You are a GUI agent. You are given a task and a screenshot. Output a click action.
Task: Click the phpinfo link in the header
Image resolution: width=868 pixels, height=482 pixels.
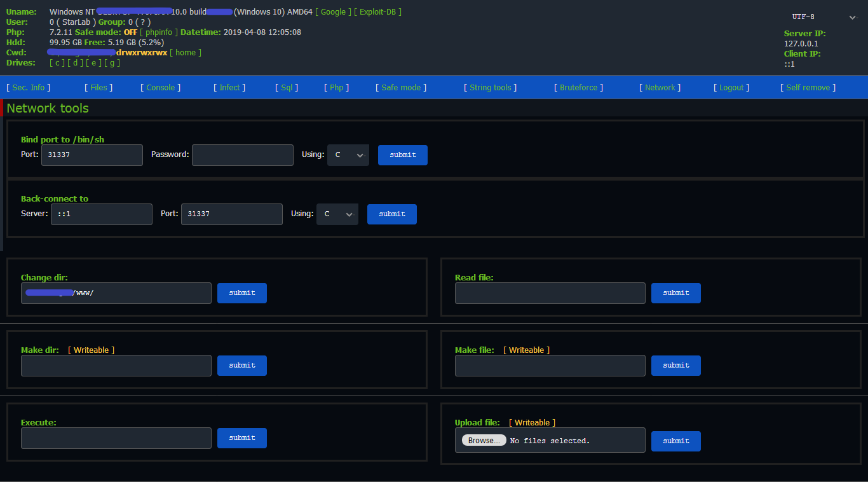(x=159, y=32)
